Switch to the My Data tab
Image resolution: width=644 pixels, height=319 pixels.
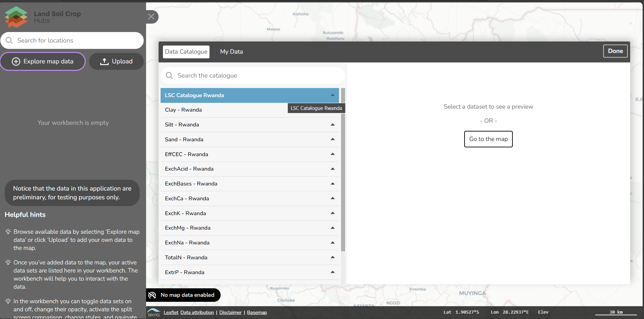click(231, 52)
